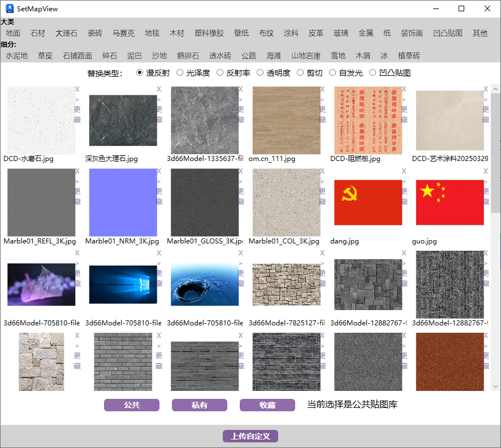Click the > arrow beside Marble01_REFL_3K.jpg
Image resolution: width=501 pixels, height=448 pixels.
[77, 181]
